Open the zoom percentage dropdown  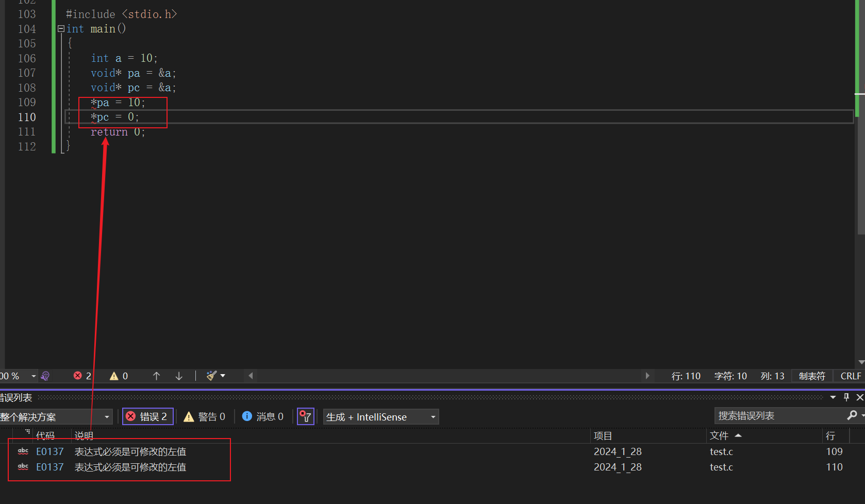(x=34, y=376)
